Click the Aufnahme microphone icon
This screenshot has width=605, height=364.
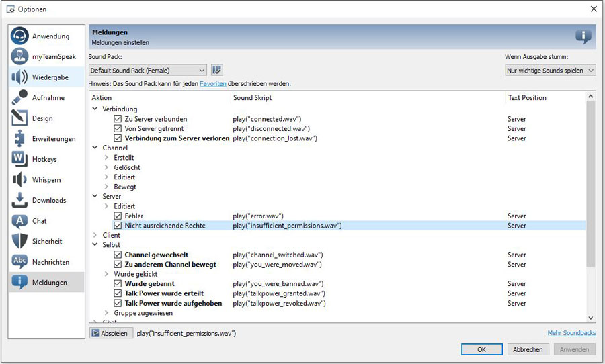[x=20, y=98]
